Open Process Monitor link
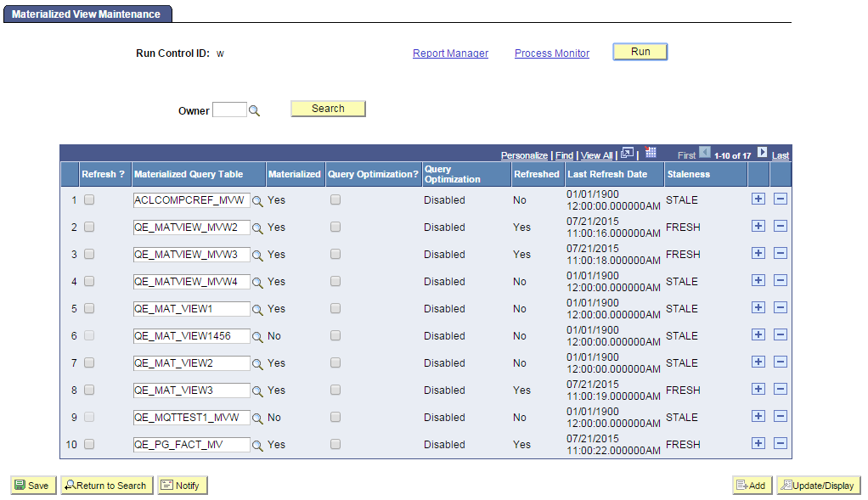The height and width of the screenshot is (500, 868). [x=552, y=53]
